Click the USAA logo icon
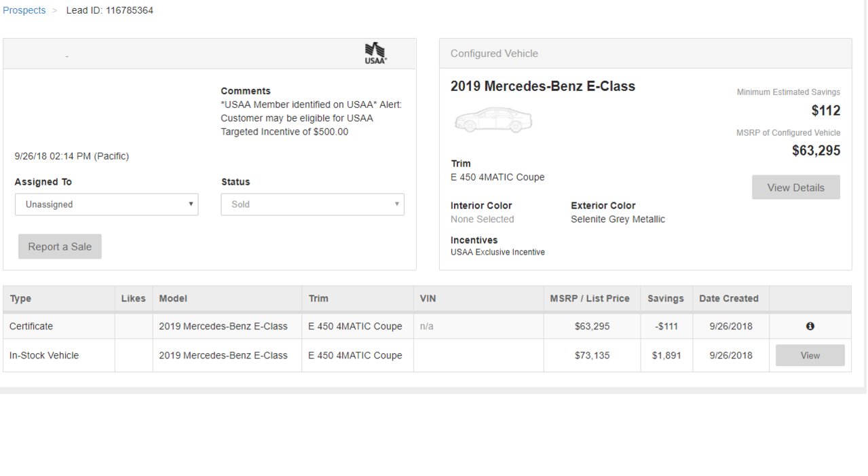 pyautogui.click(x=375, y=54)
